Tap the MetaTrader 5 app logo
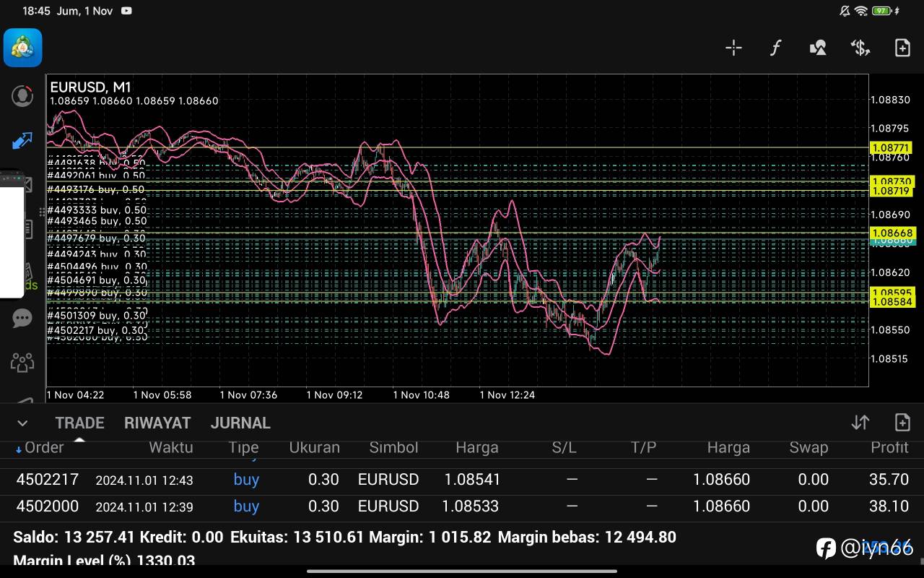 (x=23, y=48)
